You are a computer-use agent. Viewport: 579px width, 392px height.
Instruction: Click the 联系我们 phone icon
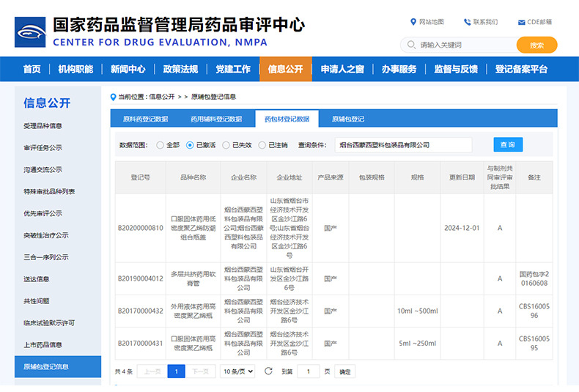[x=466, y=22]
